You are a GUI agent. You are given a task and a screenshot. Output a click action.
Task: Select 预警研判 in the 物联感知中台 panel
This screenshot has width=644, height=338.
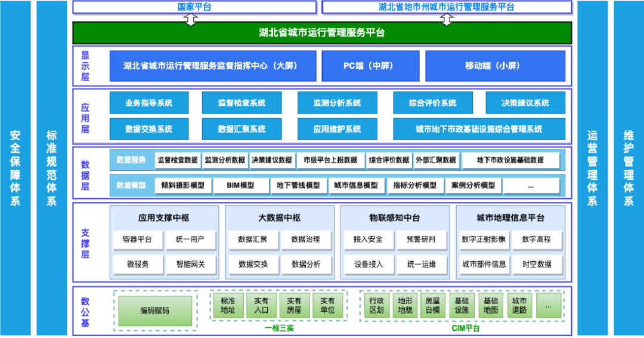point(421,239)
